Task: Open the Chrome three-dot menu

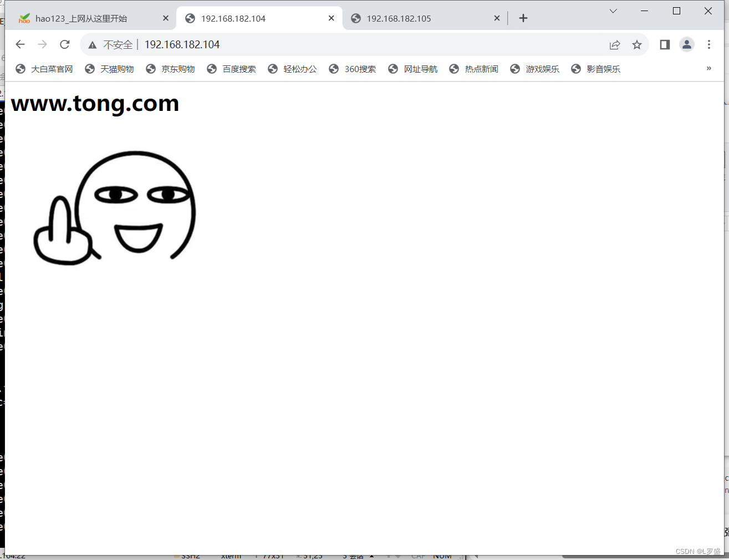Action: (x=709, y=45)
